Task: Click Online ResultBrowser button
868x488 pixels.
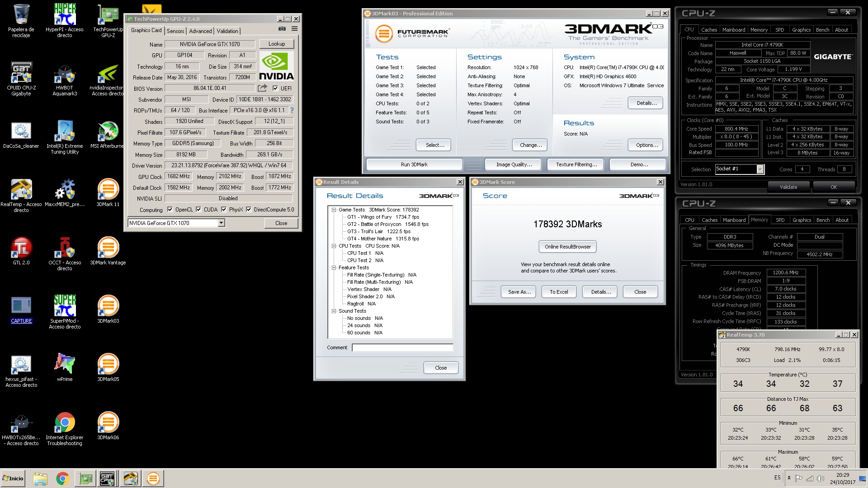Action: click(568, 247)
